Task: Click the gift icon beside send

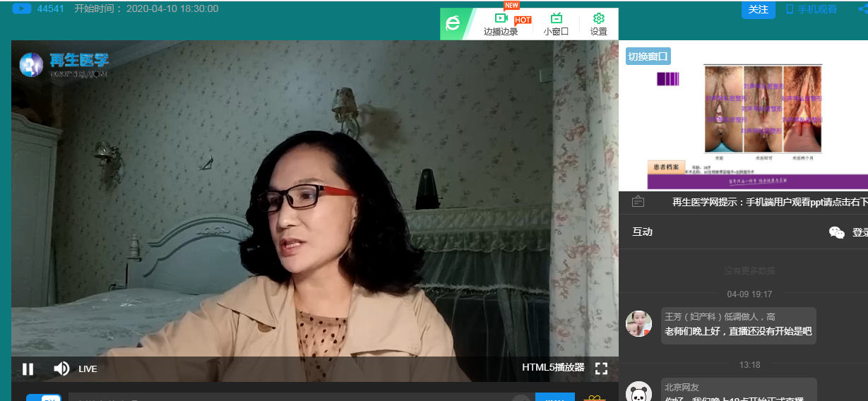Action: (x=594, y=397)
